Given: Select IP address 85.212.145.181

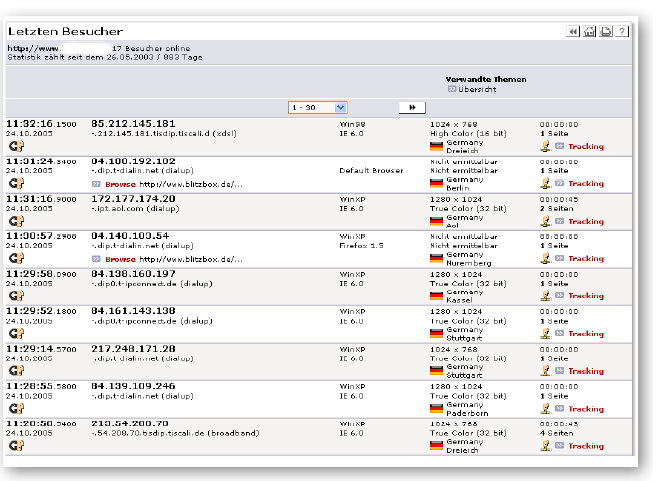Looking at the screenshot, I should click(x=133, y=124).
